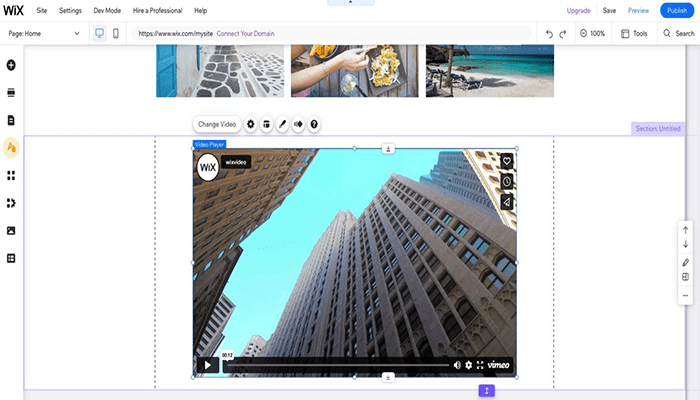
Task: Open Hire a Professional menu
Action: (x=157, y=10)
